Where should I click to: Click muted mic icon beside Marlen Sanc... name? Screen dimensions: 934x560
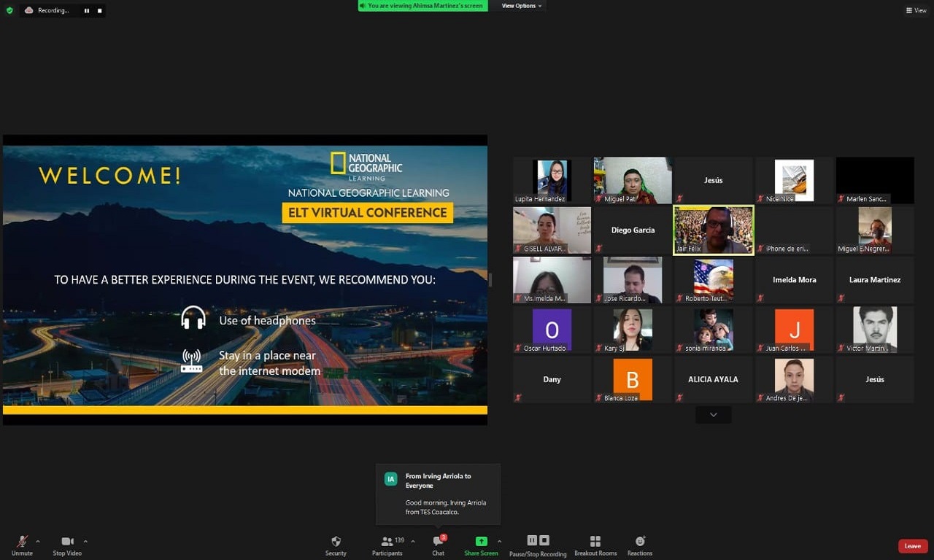point(841,199)
